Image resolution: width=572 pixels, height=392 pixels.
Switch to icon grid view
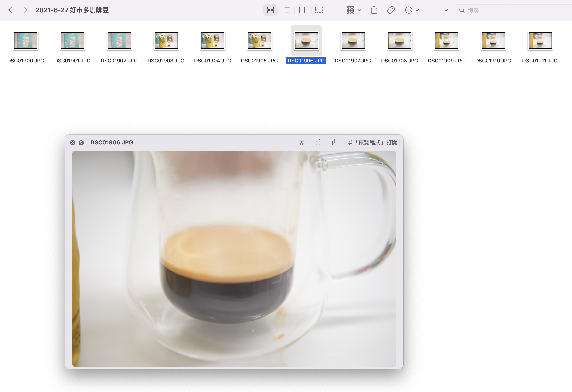coord(270,10)
